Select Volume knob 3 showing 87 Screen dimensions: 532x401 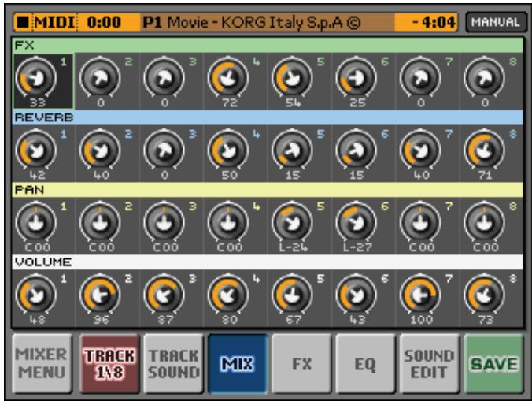click(x=164, y=295)
